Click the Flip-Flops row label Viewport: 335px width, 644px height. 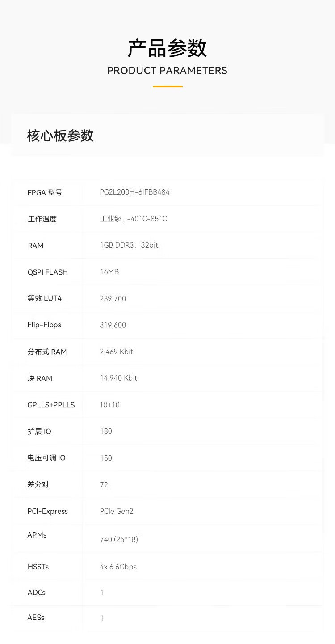(44, 325)
